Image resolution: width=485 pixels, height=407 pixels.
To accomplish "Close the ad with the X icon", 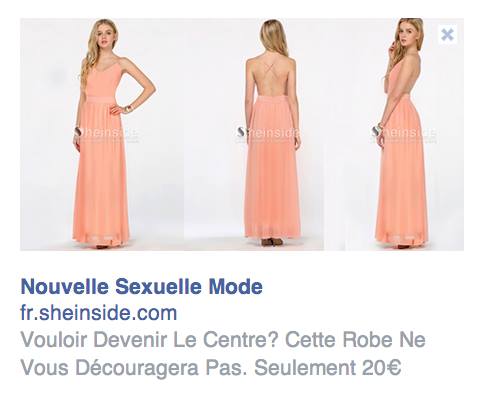I will (447, 34).
